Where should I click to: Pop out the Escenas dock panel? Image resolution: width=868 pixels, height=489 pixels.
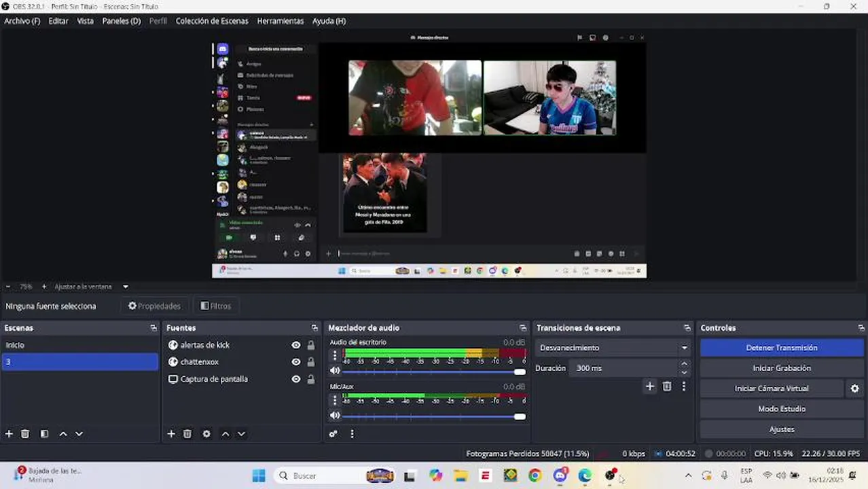(153, 328)
